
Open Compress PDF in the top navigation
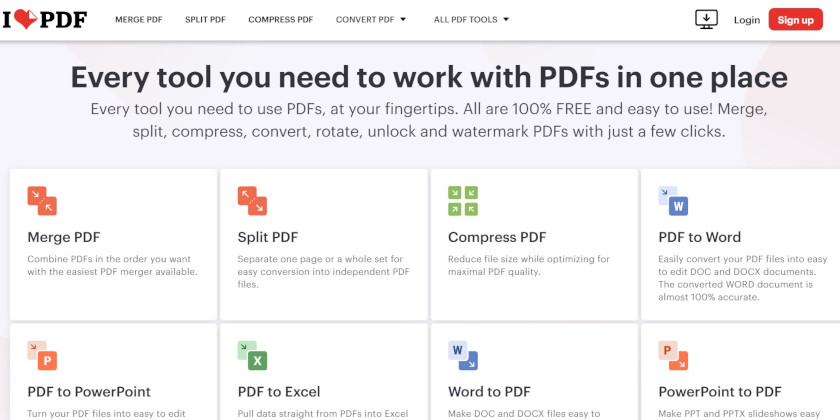click(x=281, y=19)
